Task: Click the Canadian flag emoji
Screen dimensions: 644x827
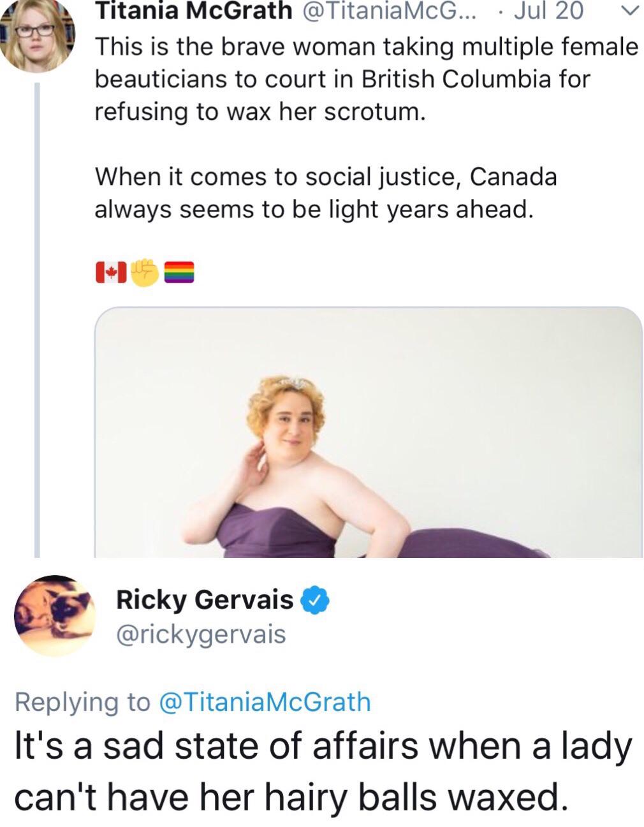Action: 112,273
